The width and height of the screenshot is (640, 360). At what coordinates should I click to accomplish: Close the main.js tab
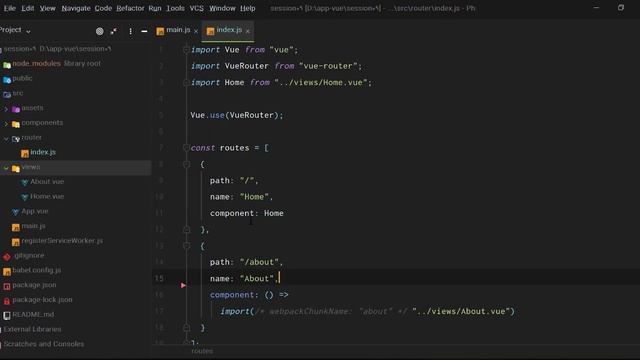pos(196,31)
